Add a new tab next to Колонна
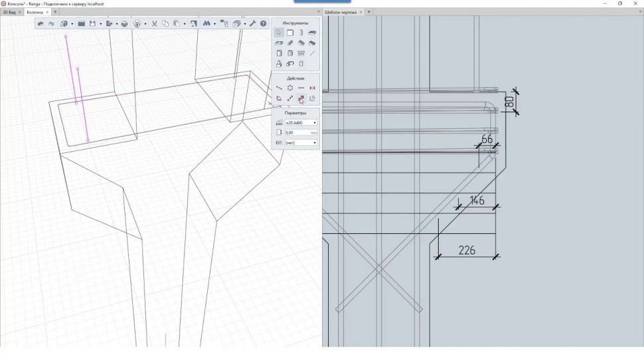Viewport: 644px width, 362px height. 55,12
